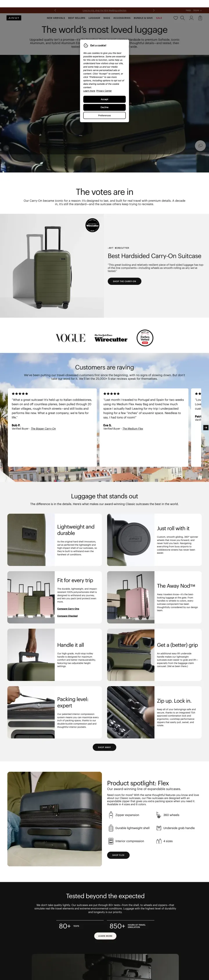Image resolution: width=209 pixels, height=980 pixels.
Task: Open the Sale menu item
Action: pos(159,18)
